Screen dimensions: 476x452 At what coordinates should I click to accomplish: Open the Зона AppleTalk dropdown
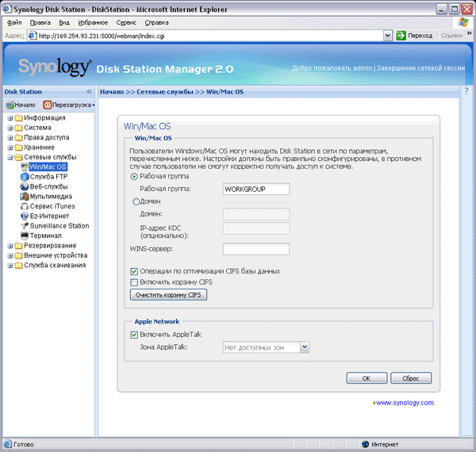tap(305, 347)
